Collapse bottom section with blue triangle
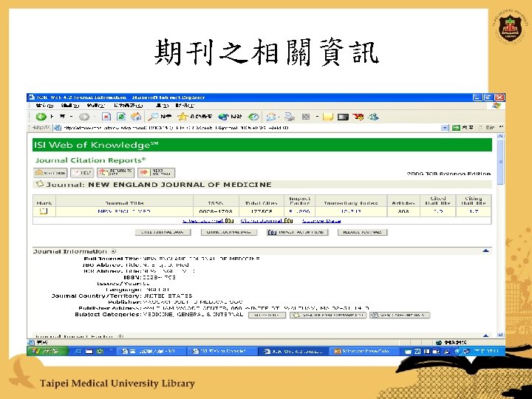The height and width of the screenshot is (399, 532). click(486, 335)
